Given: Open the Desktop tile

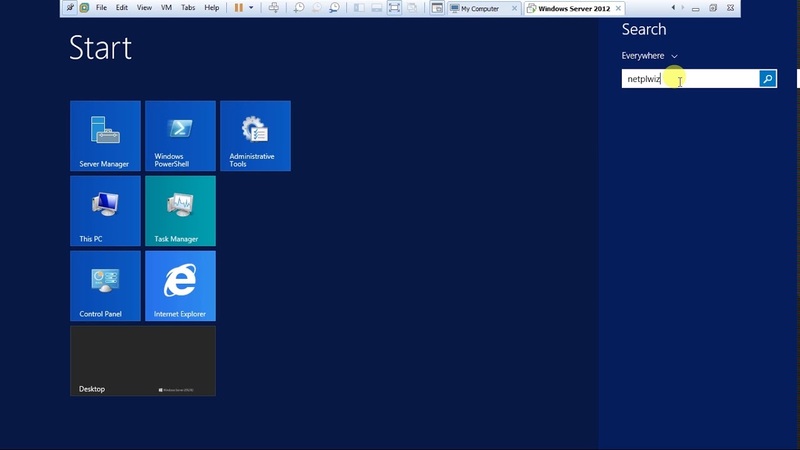Looking at the screenshot, I should pos(143,361).
